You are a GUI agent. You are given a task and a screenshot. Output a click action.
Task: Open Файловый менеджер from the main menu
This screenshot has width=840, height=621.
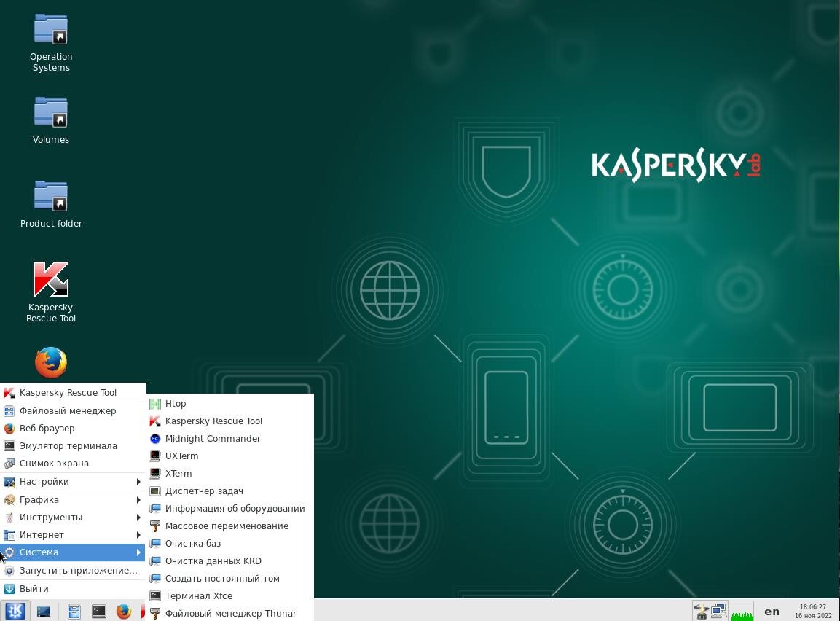73,411
